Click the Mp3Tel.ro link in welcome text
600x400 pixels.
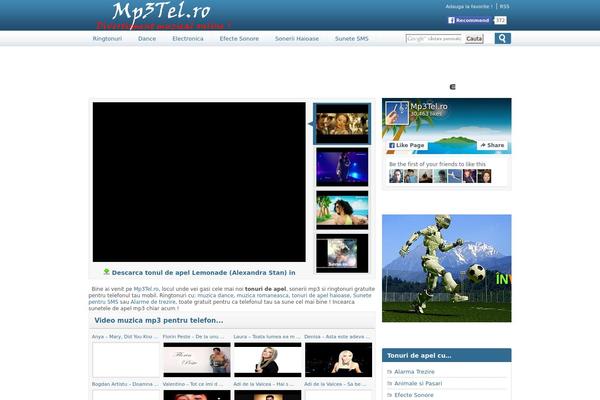point(146,289)
